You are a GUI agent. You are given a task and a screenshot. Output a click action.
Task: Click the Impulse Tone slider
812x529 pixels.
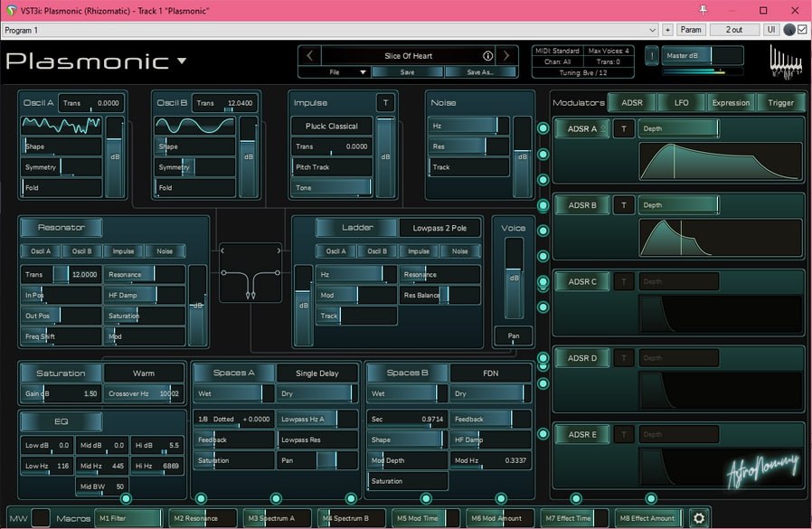coord(332,187)
